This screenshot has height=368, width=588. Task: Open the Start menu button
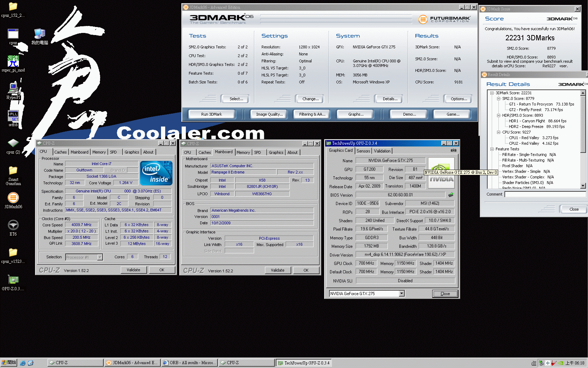[9, 363]
